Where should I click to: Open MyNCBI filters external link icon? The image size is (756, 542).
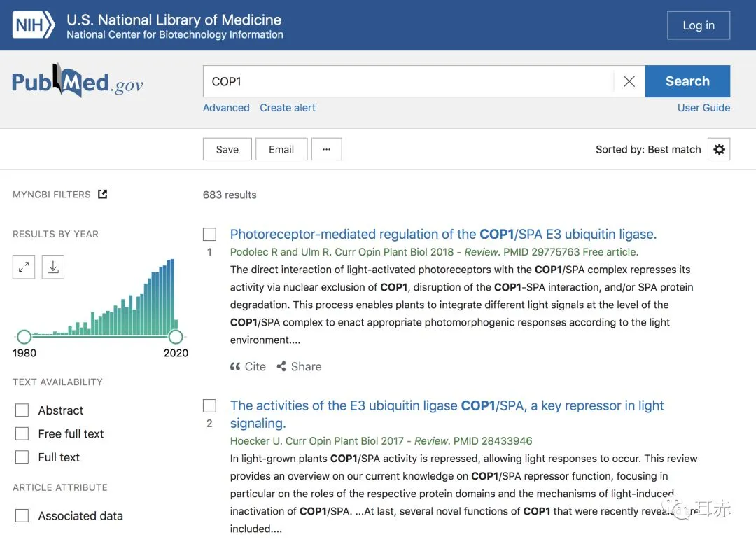(103, 194)
